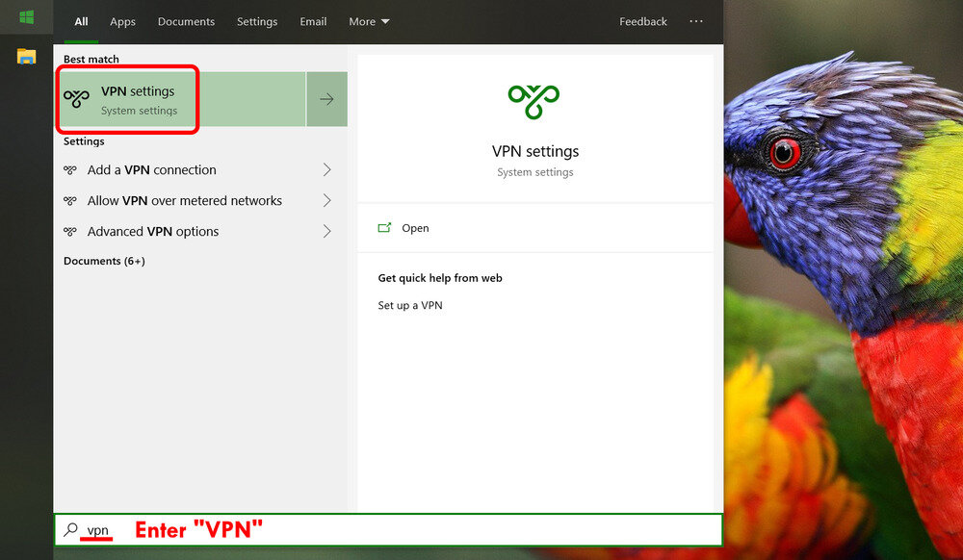
Task: Expand the Allow VPN over metered networks chevron
Action: (x=326, y=200)
